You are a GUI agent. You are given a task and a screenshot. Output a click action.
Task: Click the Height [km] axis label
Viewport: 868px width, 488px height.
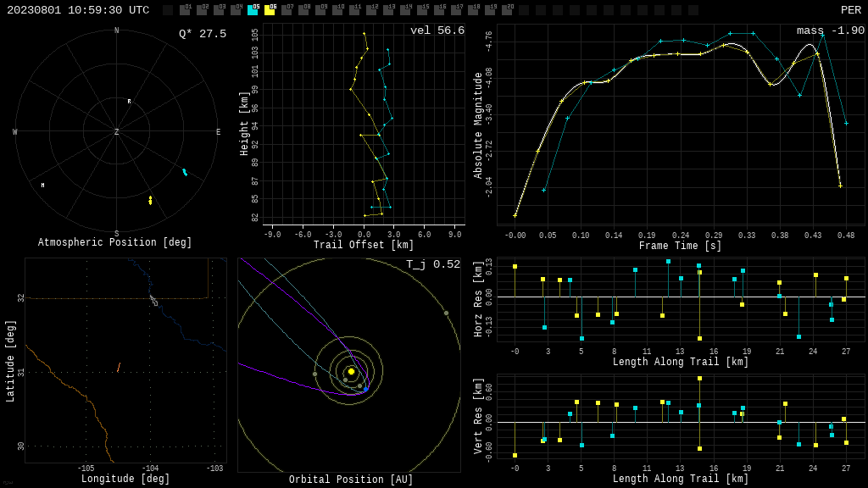(x=244, y=124)
